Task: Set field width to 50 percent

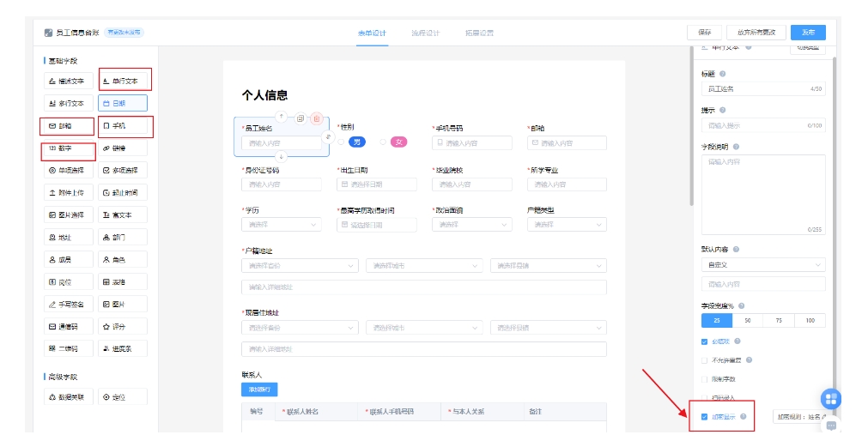Action: (748, 320)
